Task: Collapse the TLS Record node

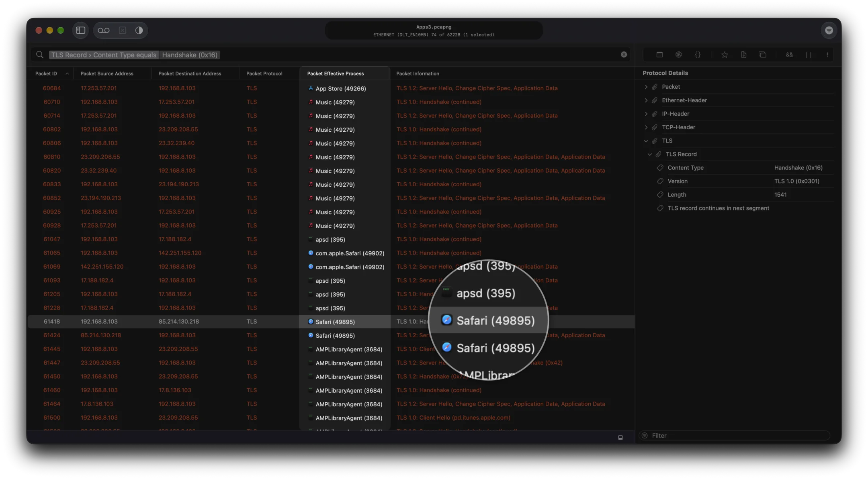Action: click(649, 154)
